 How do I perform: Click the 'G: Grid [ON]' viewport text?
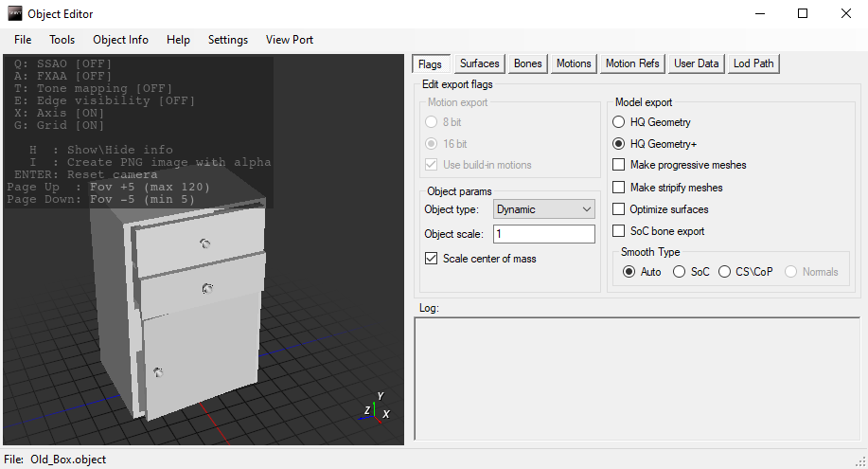60,125
